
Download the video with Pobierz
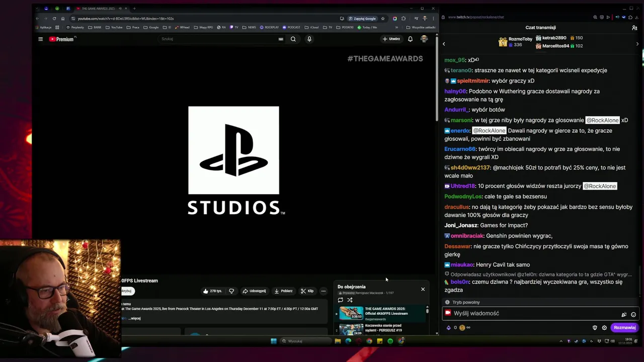click(284, 291)
